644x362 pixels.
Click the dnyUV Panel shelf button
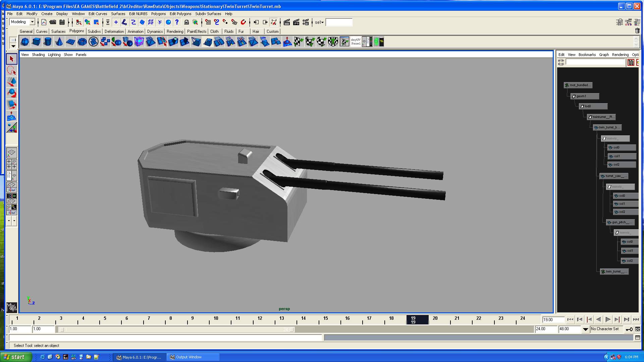click(x=356, y=42)
